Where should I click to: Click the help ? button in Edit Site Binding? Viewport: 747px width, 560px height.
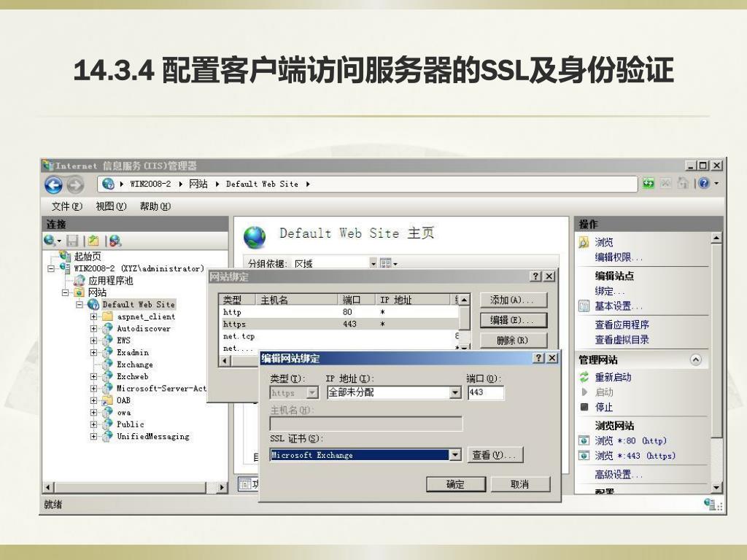click(538, 357)
